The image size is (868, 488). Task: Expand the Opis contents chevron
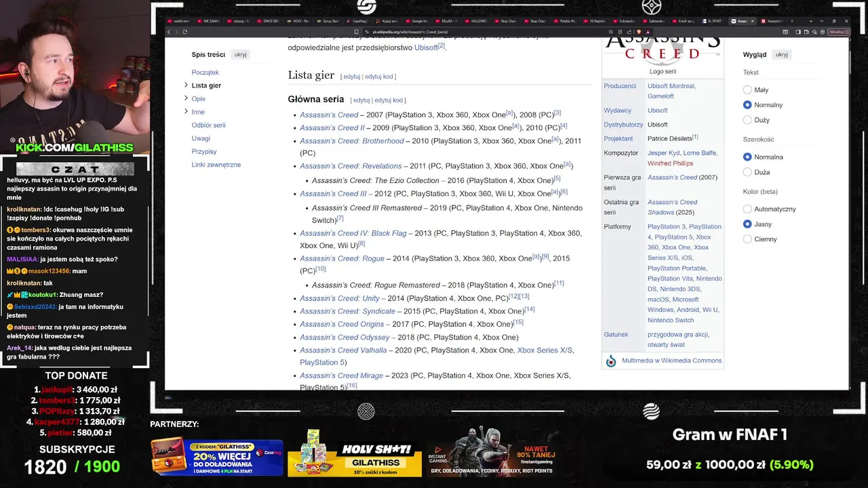click(x=186, y=98)
